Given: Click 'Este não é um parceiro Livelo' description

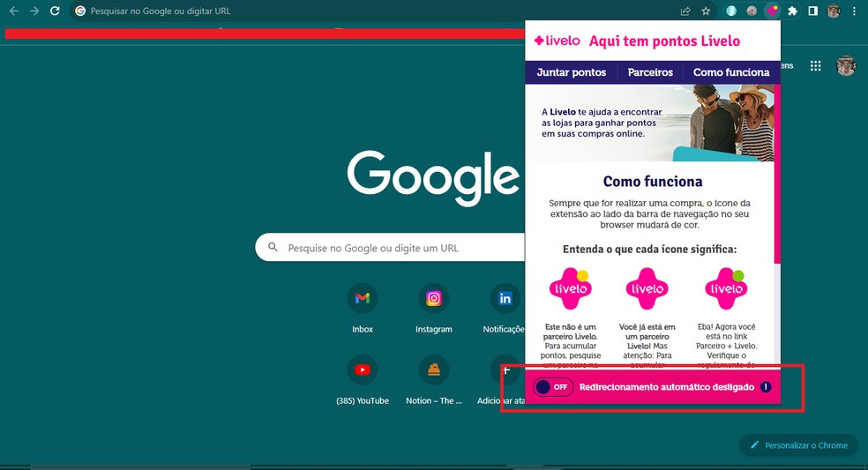Looking at the screenshot, I should pyautogui.click(x=570, y=344).
